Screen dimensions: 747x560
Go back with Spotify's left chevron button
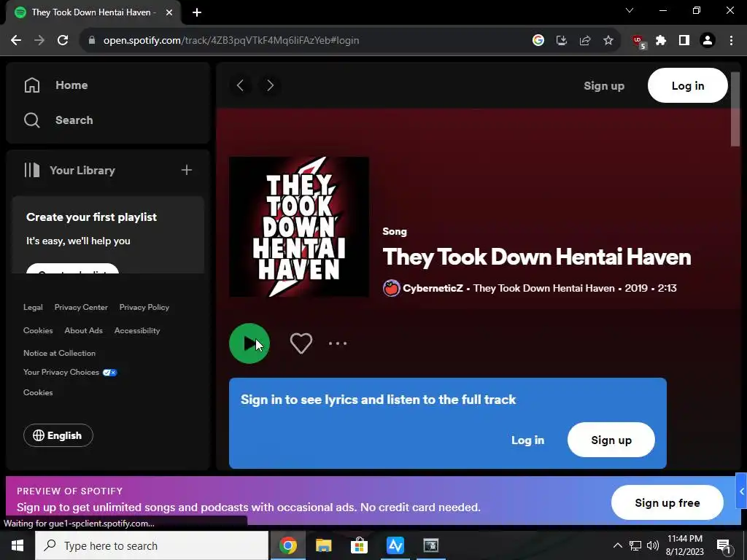240,85
